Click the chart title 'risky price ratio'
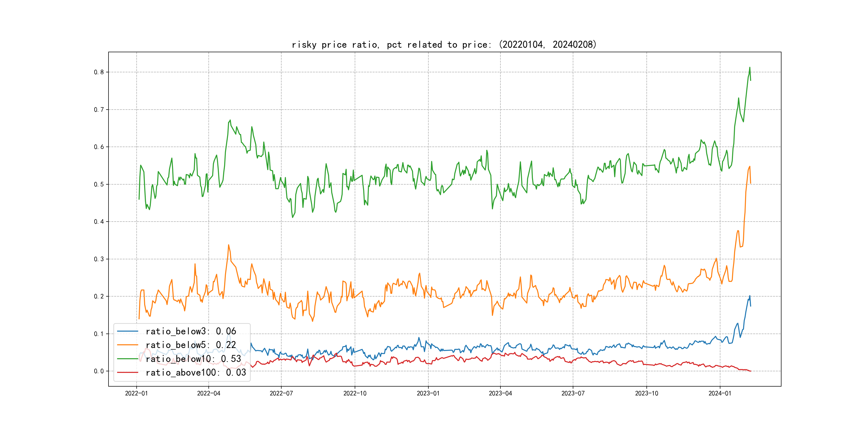868x434 pixels. (x=444, y=44)
